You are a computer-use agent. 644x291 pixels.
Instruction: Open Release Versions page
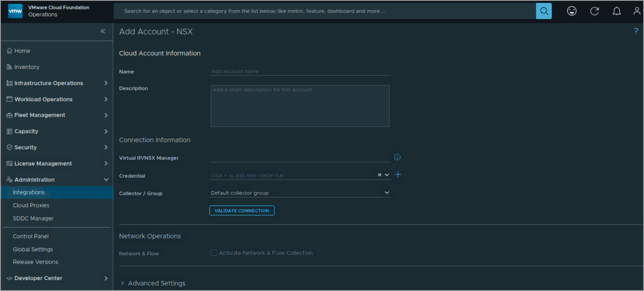[x=35, y=262]
